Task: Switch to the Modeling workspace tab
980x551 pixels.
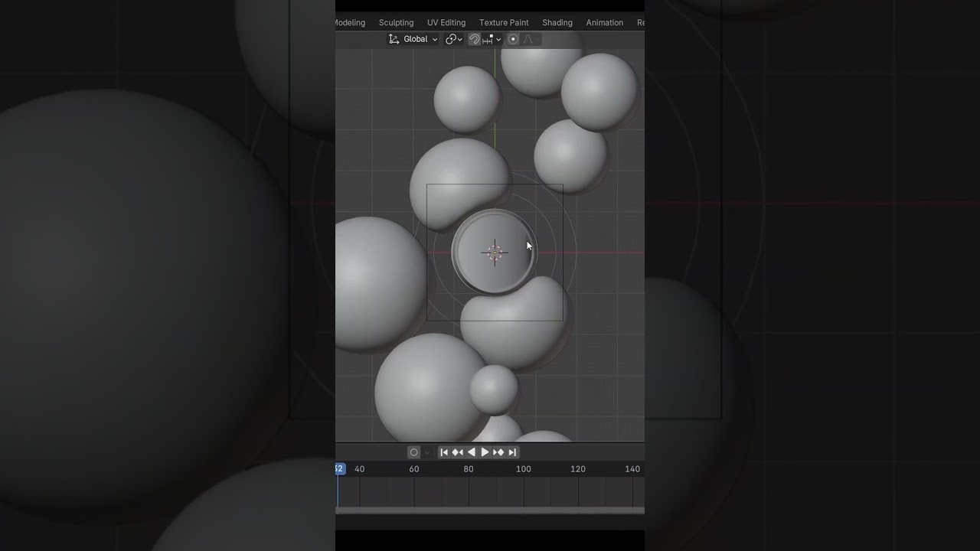Action: [x=350, y=23]
